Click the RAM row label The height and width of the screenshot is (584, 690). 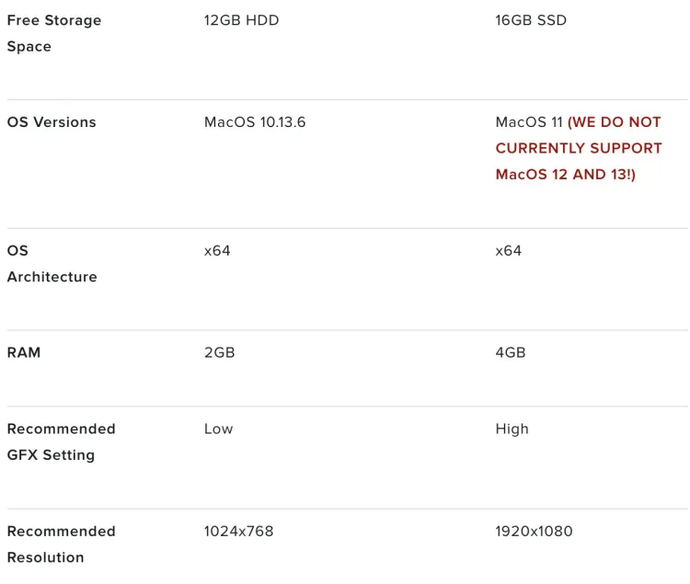coord(24,352)
